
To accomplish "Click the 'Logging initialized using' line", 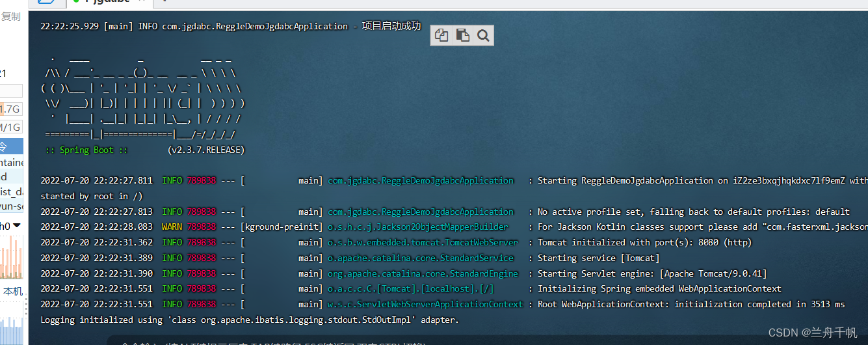I will point(250,320).
